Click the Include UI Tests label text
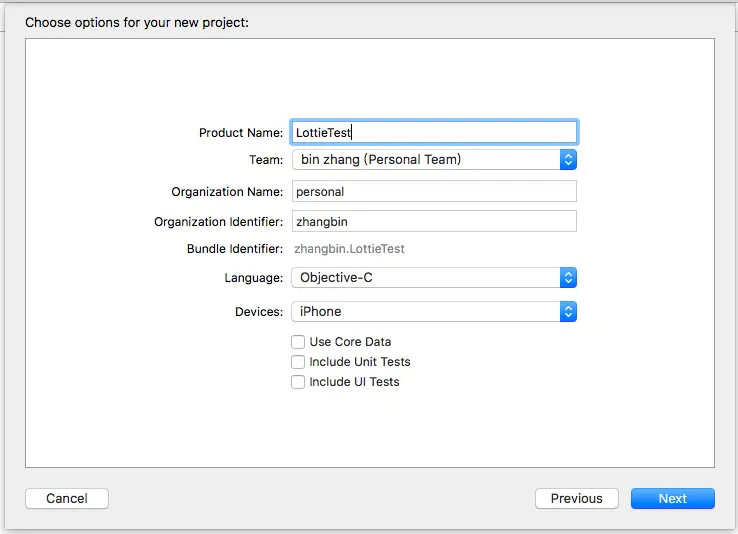This screenshot has width=738, height=534. (x=354, y=382)
